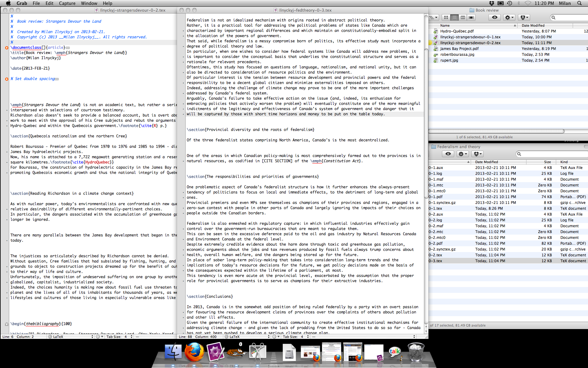This screenshot has width=588, height=368.
Task: Open the Capture menu
Action: (x=67, y=3)
